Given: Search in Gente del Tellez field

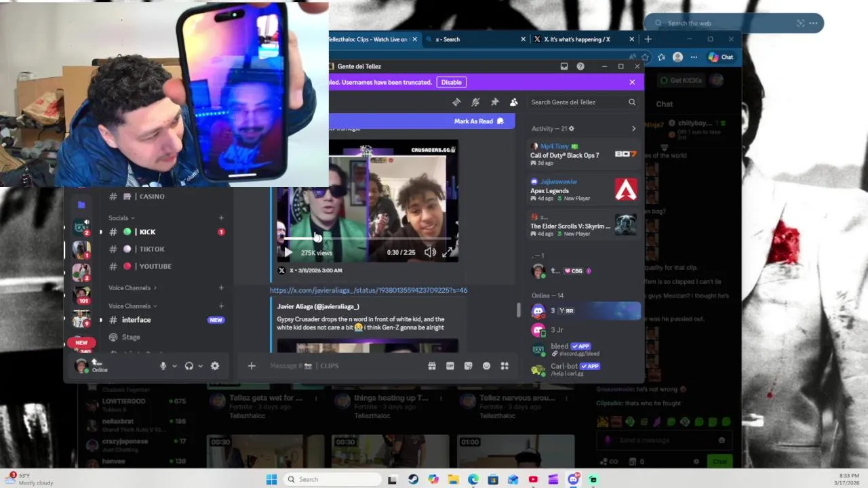Looking at the screenshot, I should click(583, 102).
